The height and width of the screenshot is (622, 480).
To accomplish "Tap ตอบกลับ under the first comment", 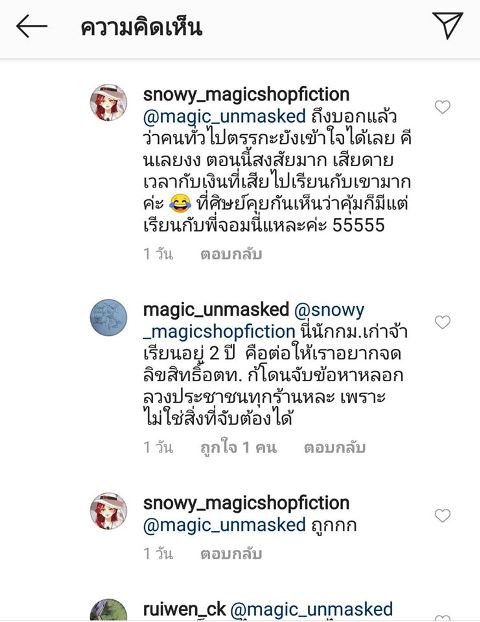I will pyautogui.click(x=231, y=254).
